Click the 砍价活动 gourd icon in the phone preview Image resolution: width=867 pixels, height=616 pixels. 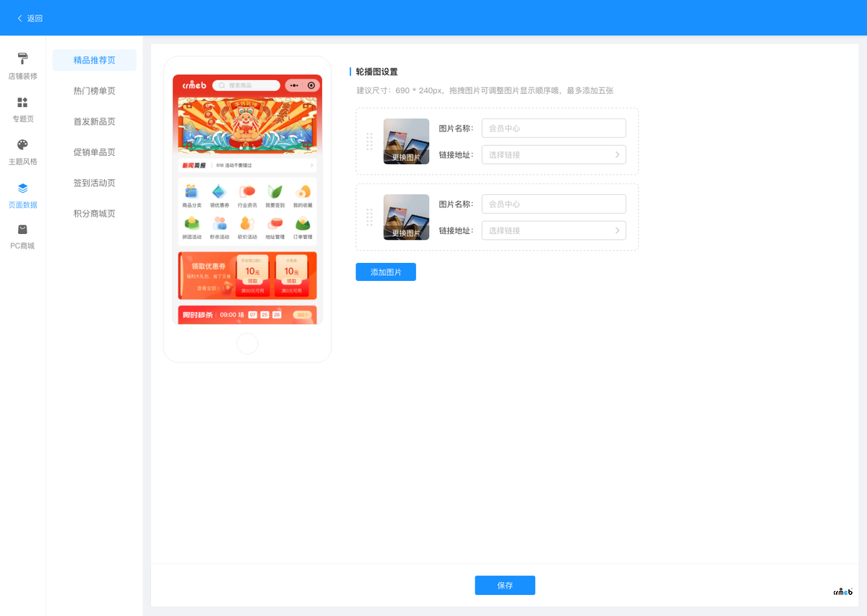(247, 223)
